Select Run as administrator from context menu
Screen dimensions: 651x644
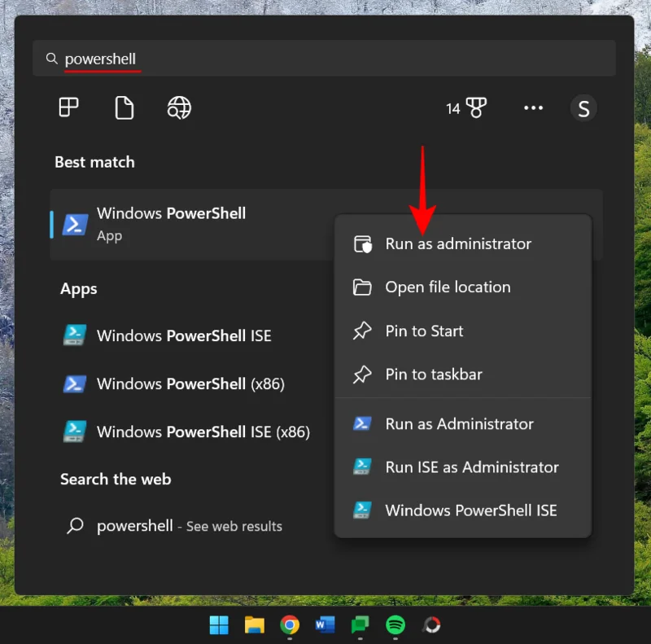pos(458,243)
